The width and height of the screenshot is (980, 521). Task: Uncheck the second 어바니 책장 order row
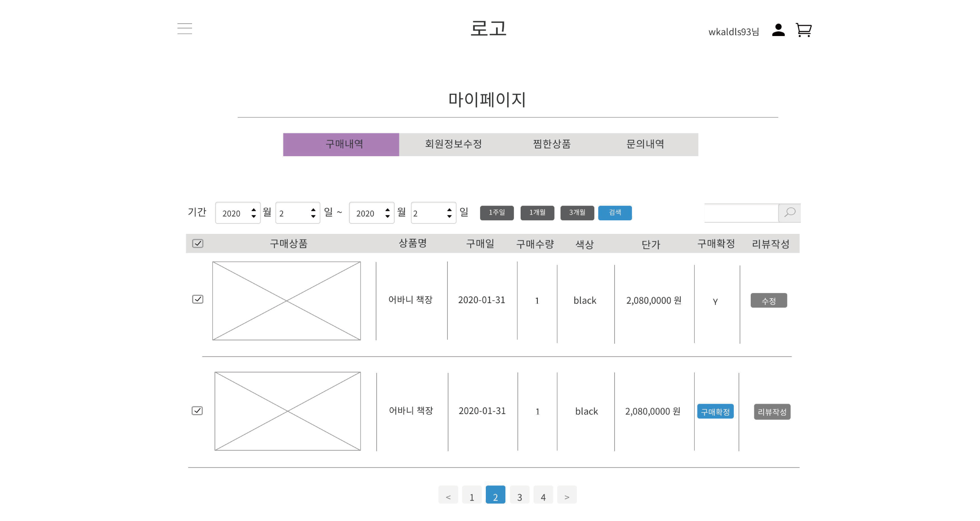pos(197,410)
